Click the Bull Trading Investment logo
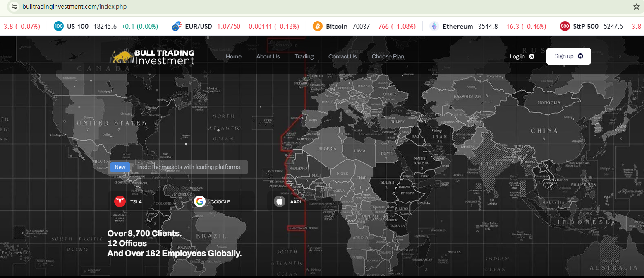 (153, 57)
